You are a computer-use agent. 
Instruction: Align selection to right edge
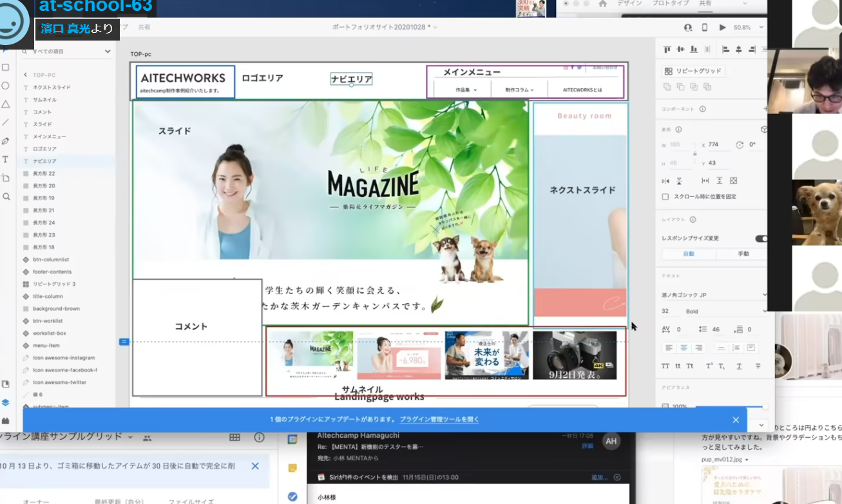tap(752, 49)
